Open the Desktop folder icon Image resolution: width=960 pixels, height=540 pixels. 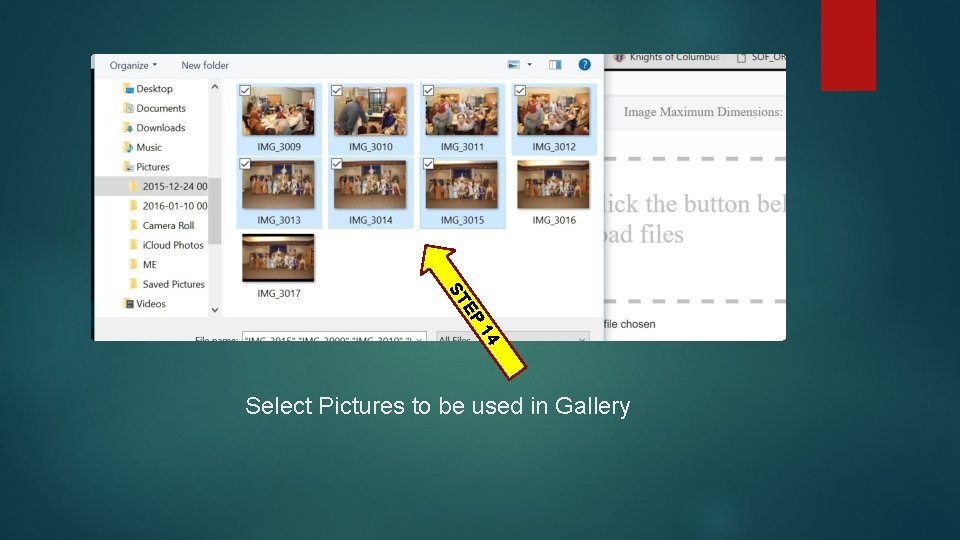(128, 88)
